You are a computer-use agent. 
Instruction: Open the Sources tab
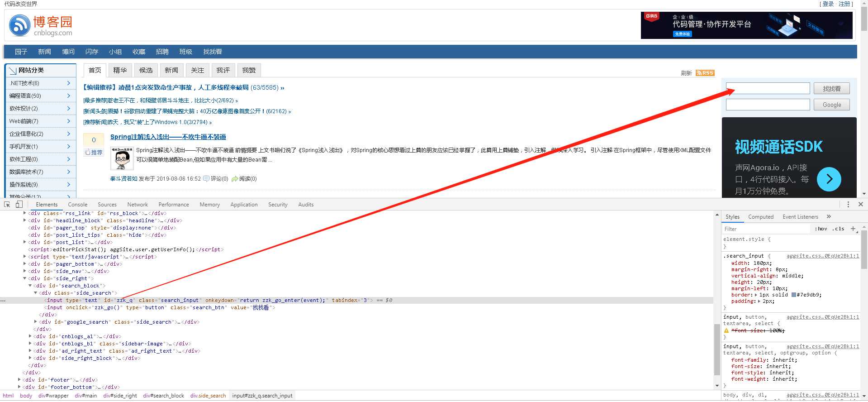tap(107, 205)
